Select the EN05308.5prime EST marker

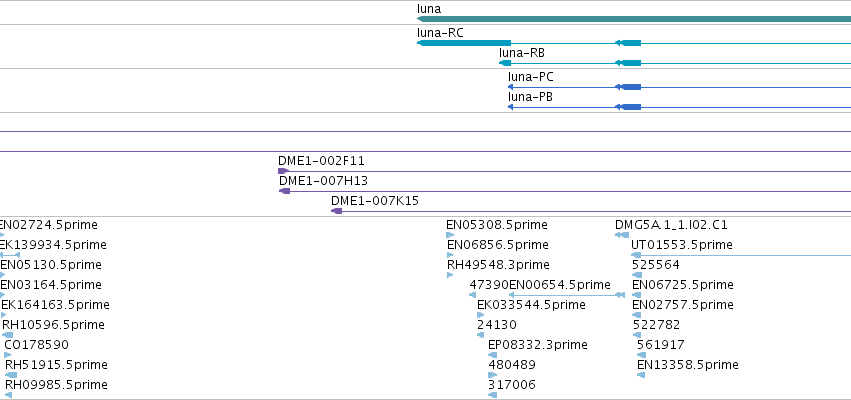click(450, 235)
